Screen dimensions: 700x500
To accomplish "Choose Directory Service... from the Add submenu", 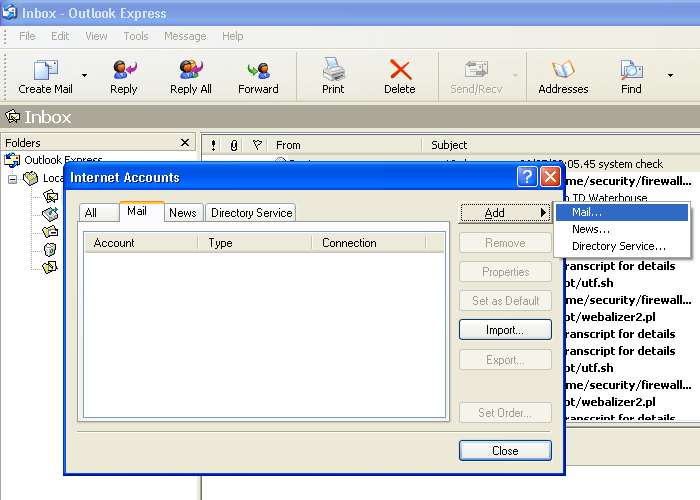I will coord(621,246).
